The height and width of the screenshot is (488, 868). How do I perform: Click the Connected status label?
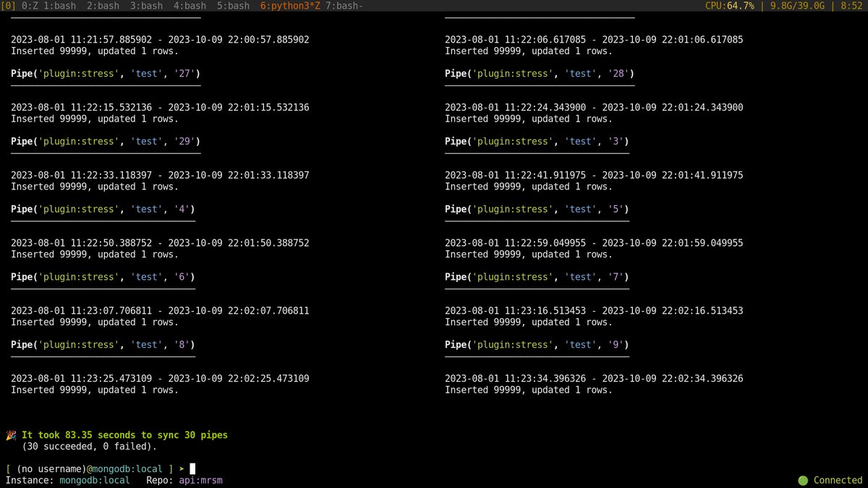838,480
